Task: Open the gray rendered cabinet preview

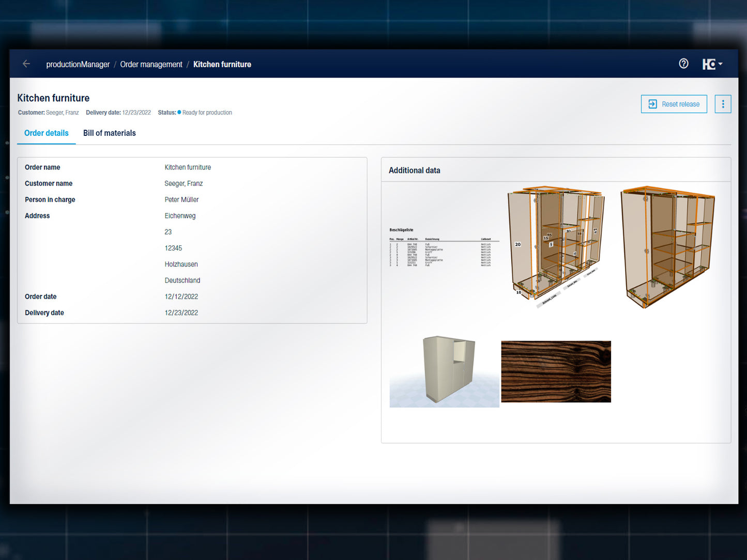Action: tap(444, 371)
